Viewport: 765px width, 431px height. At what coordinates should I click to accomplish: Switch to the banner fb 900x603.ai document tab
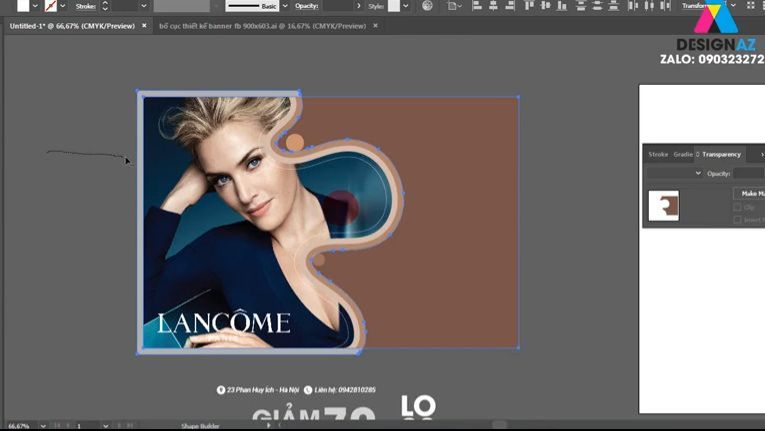click(x=262, y=25)
